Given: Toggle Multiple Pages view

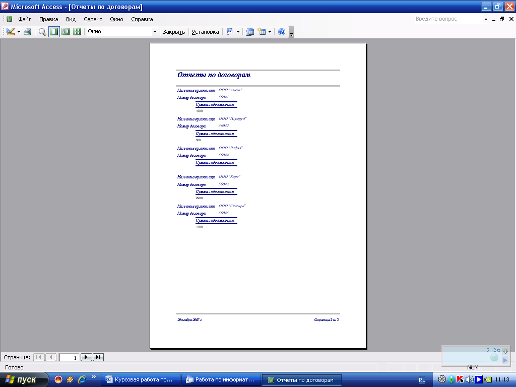Looking at the screenshot, I should point(77,32).
